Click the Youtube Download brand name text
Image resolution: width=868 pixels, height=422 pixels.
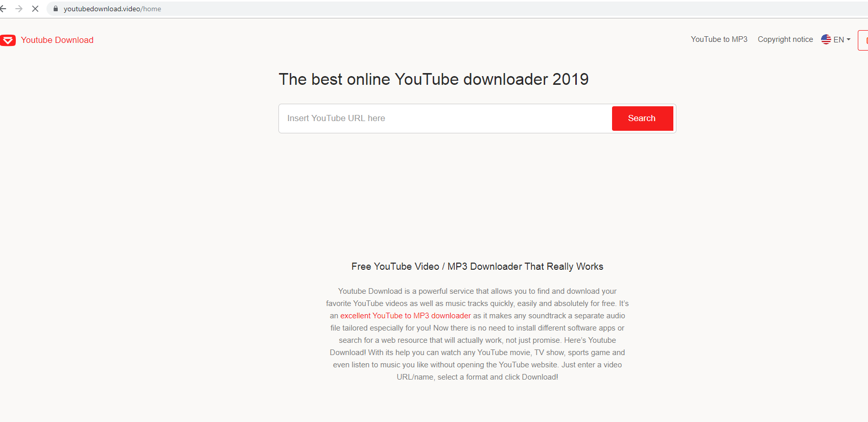point(57,40)
